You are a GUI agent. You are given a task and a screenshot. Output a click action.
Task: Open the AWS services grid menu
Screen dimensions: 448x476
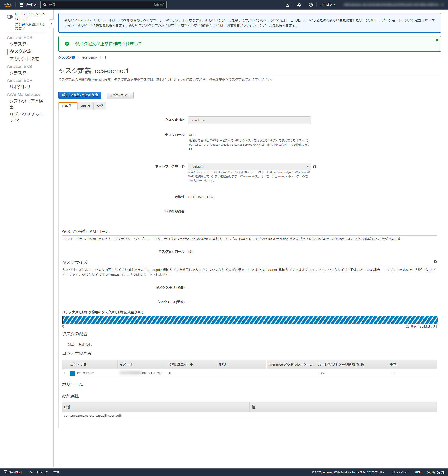point(21,4)
